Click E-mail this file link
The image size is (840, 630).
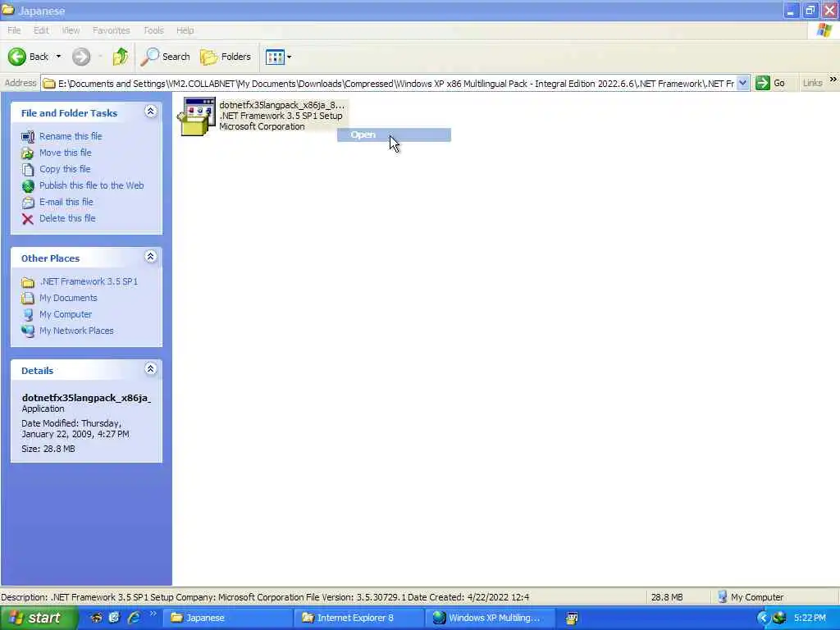point(66,202)
